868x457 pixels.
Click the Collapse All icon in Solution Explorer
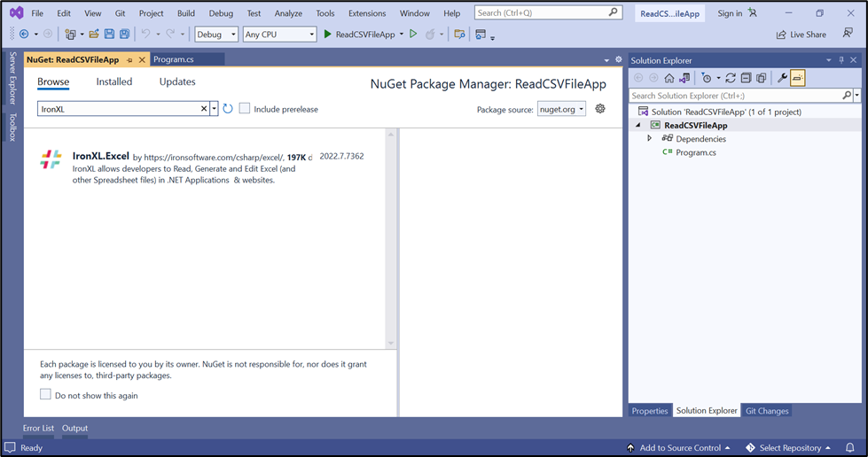[747, 78]
